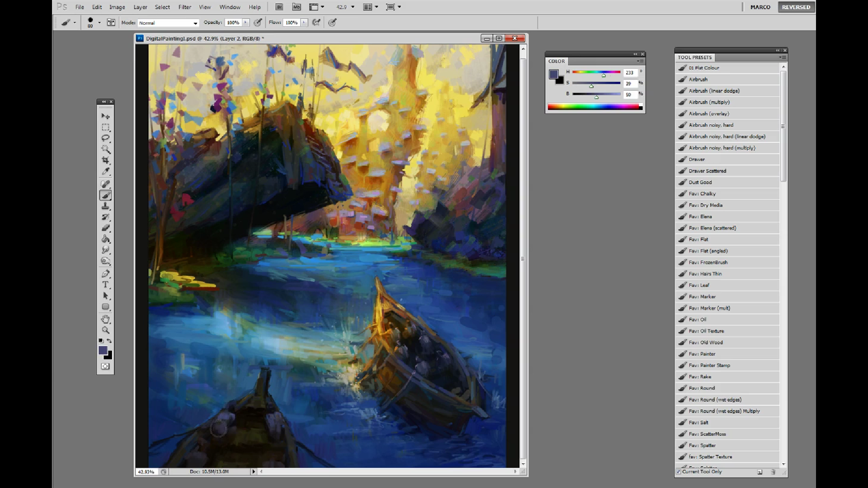The image size is (868, 488).
Task: Choose the Crop tool
Action: click(x=105, y=160)
